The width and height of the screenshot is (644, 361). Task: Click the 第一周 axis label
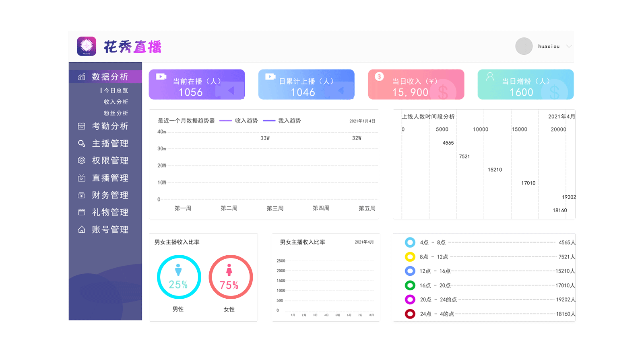point(183,208)
